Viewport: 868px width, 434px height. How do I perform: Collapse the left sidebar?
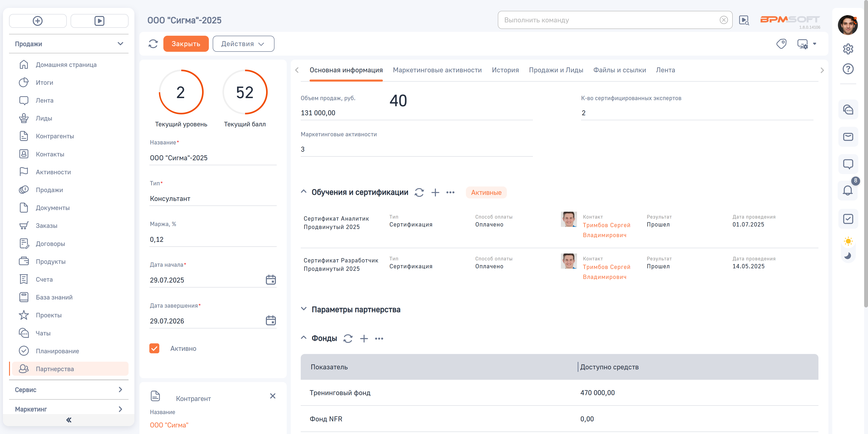[69, 420]
